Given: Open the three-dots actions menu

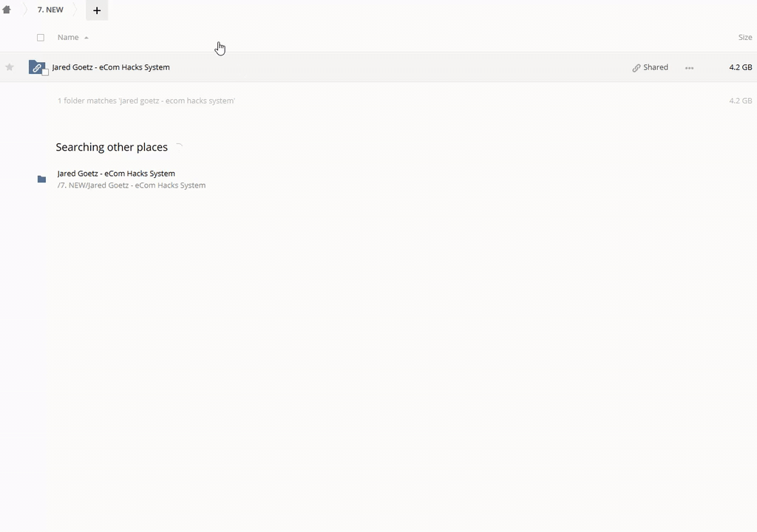Looking at the screenshot, I should pos(690,68).
